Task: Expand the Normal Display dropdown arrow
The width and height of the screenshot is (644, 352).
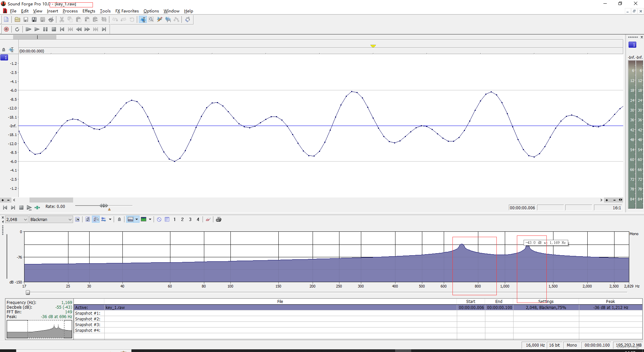Action: click(137, 219)
